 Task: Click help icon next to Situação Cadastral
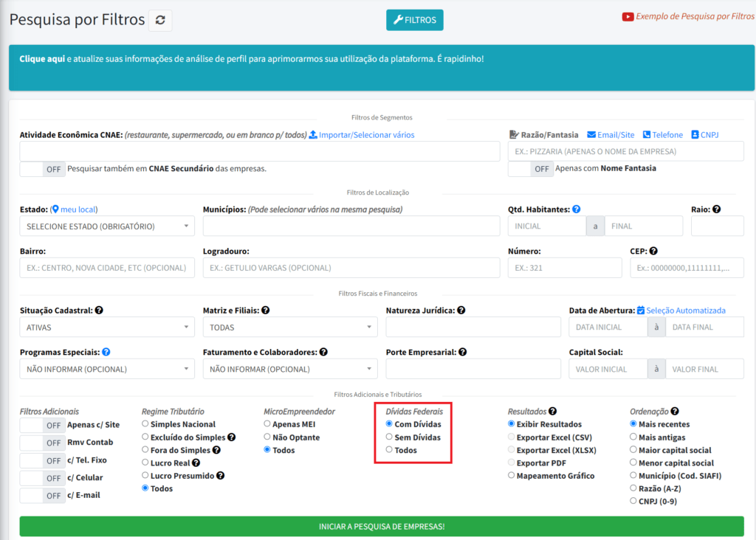pos(99,311)
